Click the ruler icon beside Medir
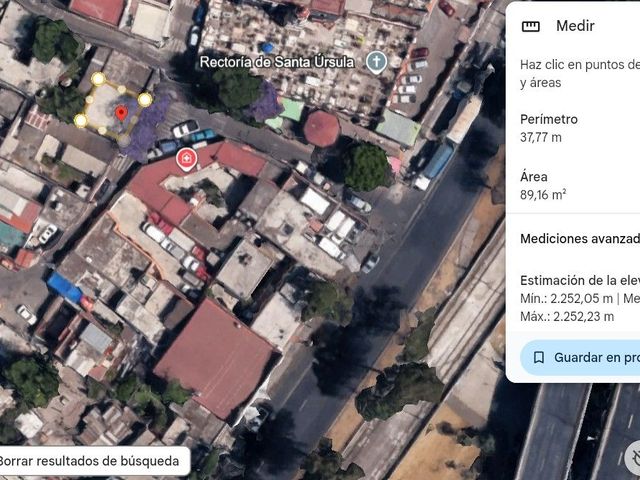 click(531, 27)
